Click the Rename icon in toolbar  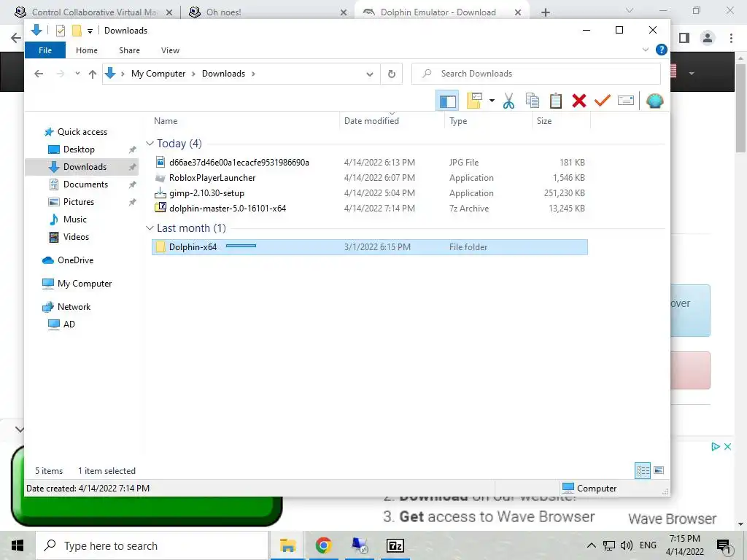coord(625,101)
